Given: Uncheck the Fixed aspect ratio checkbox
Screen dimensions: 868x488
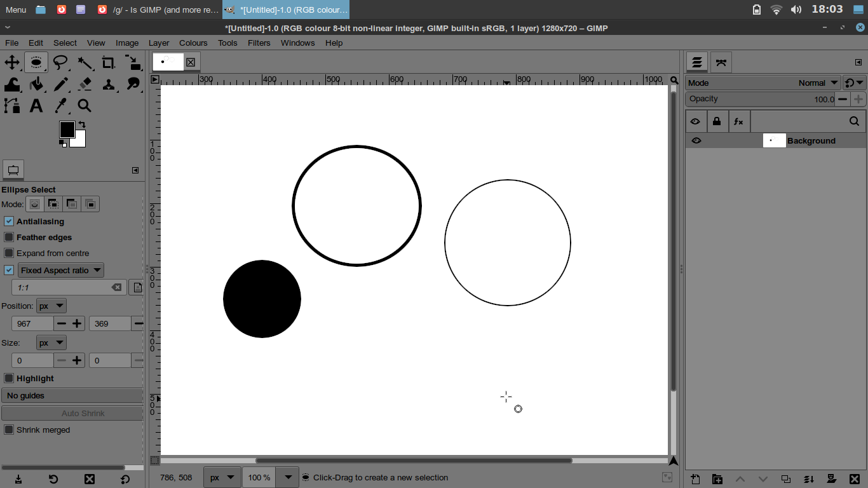Looking at the screenshot, I should [x=9, y=270].
